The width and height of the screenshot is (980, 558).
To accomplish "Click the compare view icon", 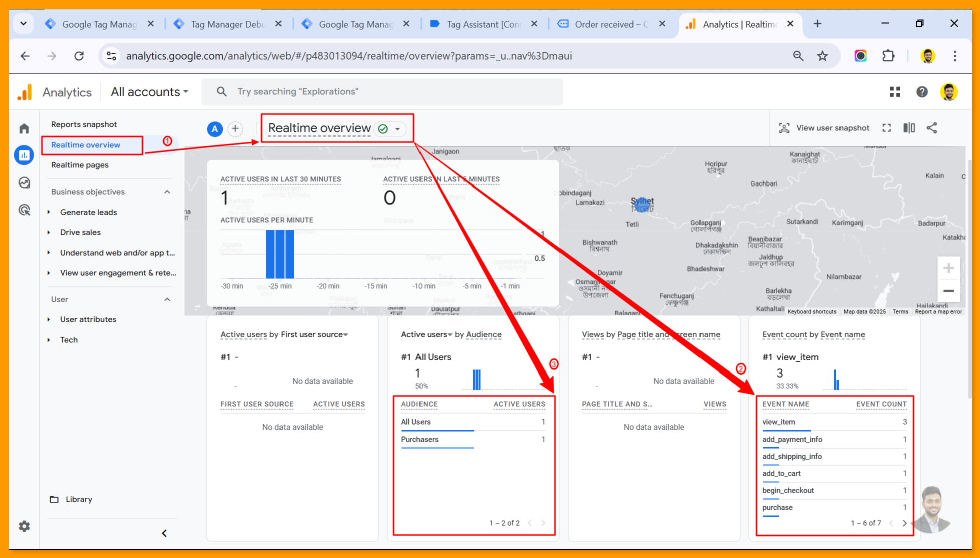I will click(909, 128).
